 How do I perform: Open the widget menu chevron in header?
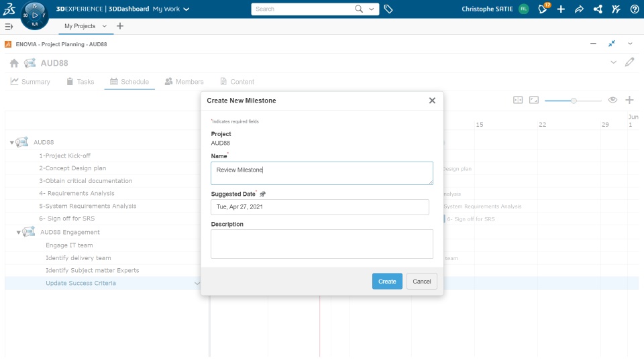[x=630, y=44]
